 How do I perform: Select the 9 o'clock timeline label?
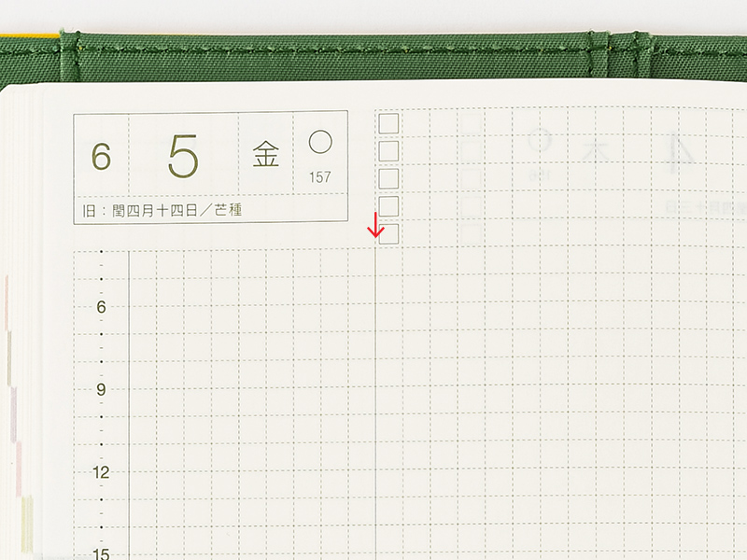[x=101, y=389]
